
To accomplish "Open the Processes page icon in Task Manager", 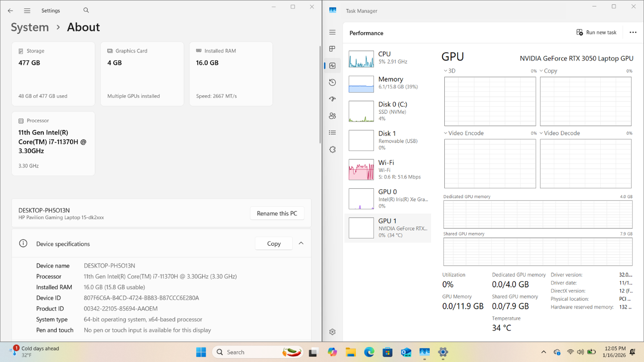I will pos(332,49).
